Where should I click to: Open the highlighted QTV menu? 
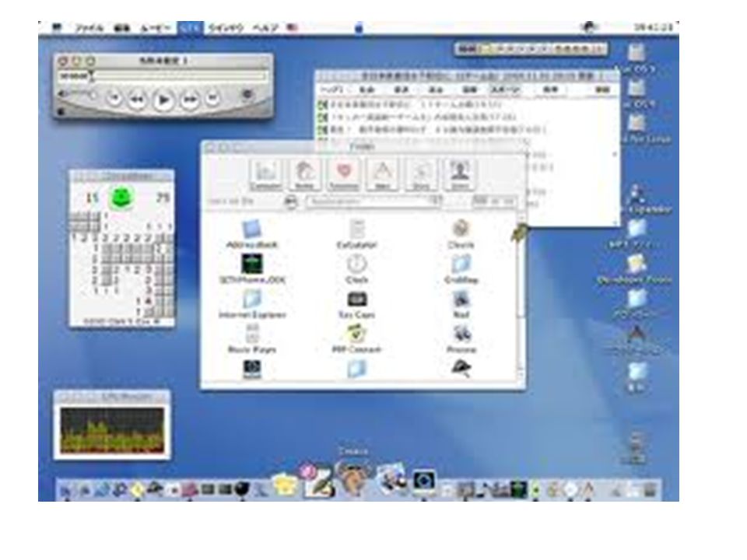click(190, 28)
